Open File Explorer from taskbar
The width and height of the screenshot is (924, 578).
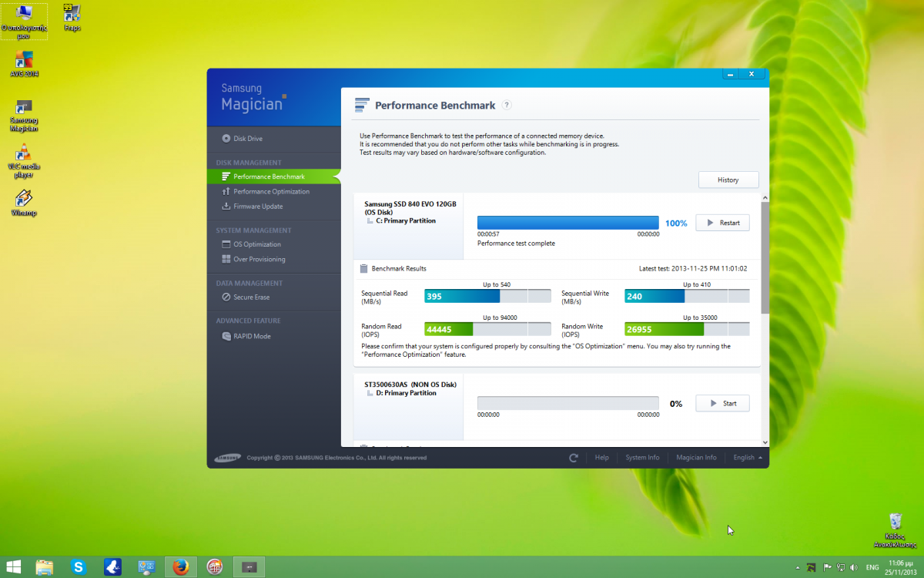coord(44,567)
